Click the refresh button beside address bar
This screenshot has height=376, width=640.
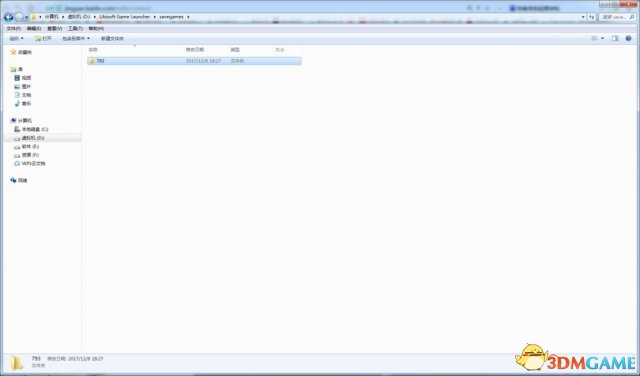[x=592, y=17]
